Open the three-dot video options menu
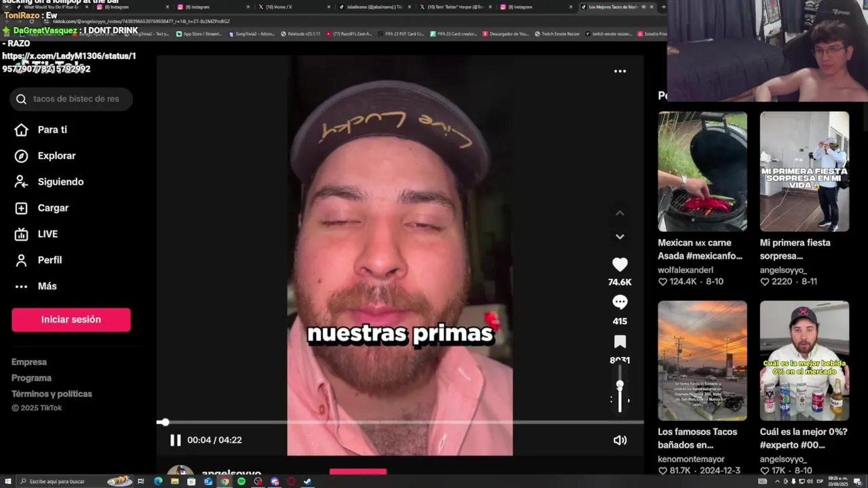The image size is (868, 488). pos(620,71)
